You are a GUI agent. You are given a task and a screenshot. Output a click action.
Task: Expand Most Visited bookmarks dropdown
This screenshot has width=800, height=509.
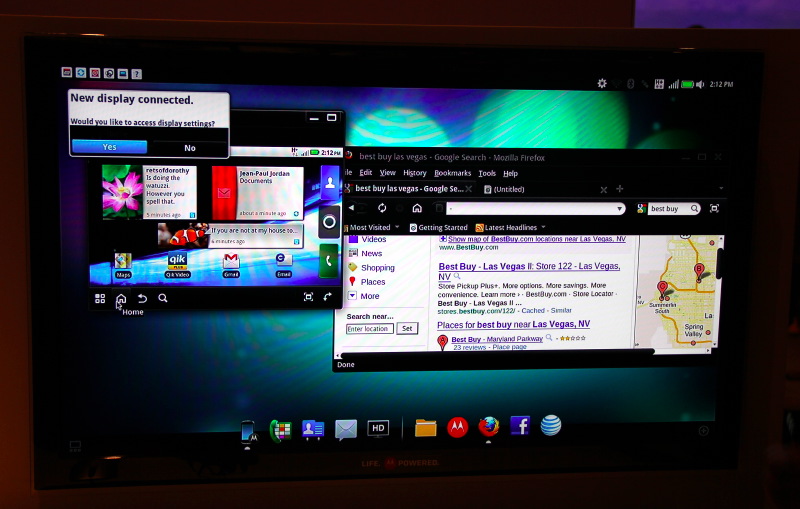pyautogui.click(x=397, y=227)
